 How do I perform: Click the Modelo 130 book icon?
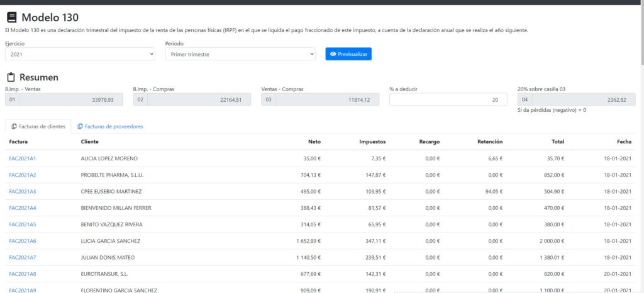point(11,18)
